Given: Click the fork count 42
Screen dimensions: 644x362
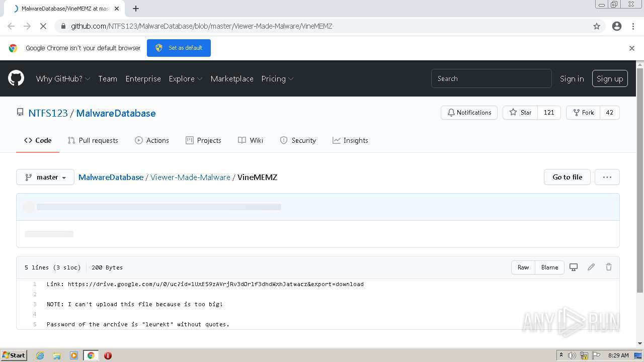Looking at the screenshot, I should click(610, 113).
